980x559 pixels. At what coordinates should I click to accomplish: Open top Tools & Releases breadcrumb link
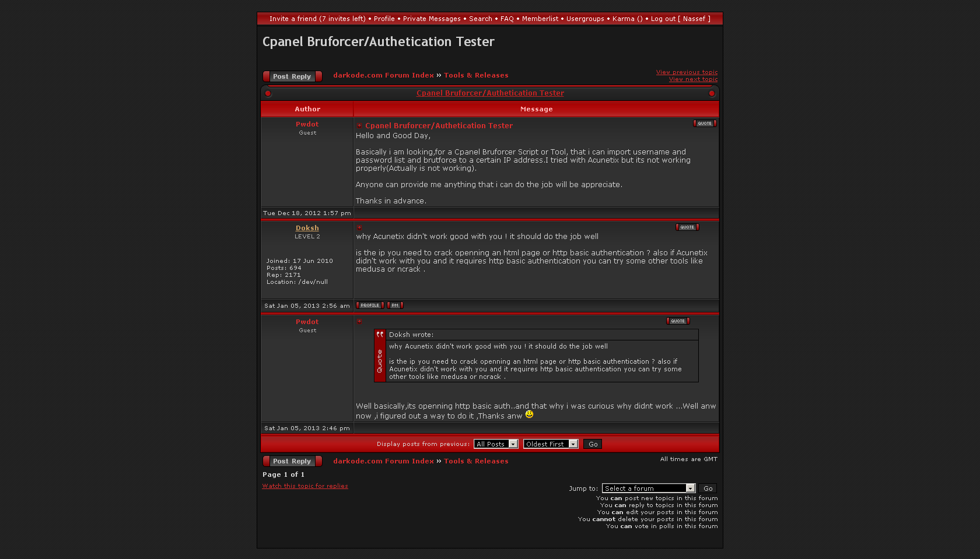click(x=475, y=75)
